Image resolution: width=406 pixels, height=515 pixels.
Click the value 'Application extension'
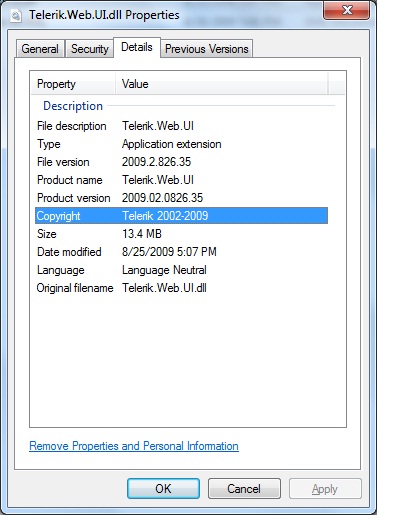point(172,144)
